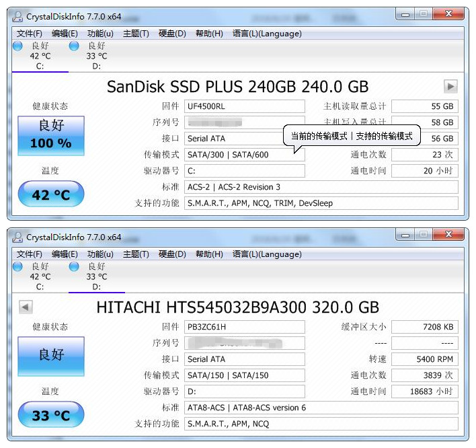Screen dimensions: 476x448
Task: Open 编辑(E) menu in bottom window
Action: click(65, 254)
